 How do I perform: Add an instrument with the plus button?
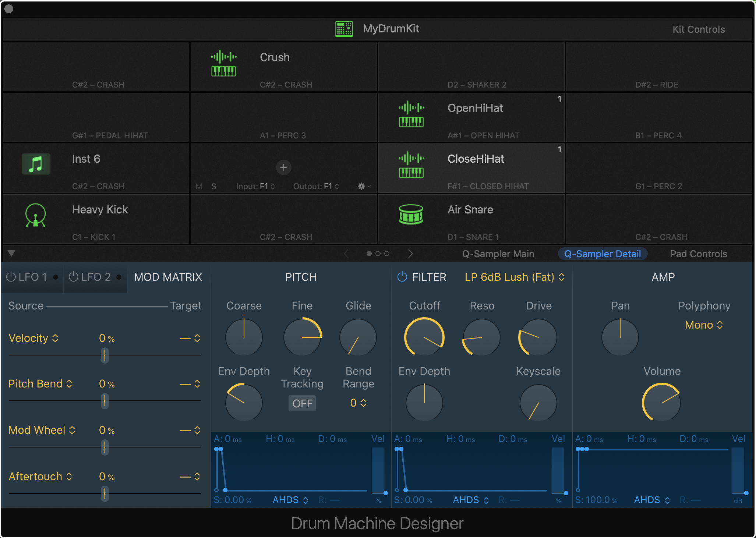pyautogui.click(x=283, y=167)
